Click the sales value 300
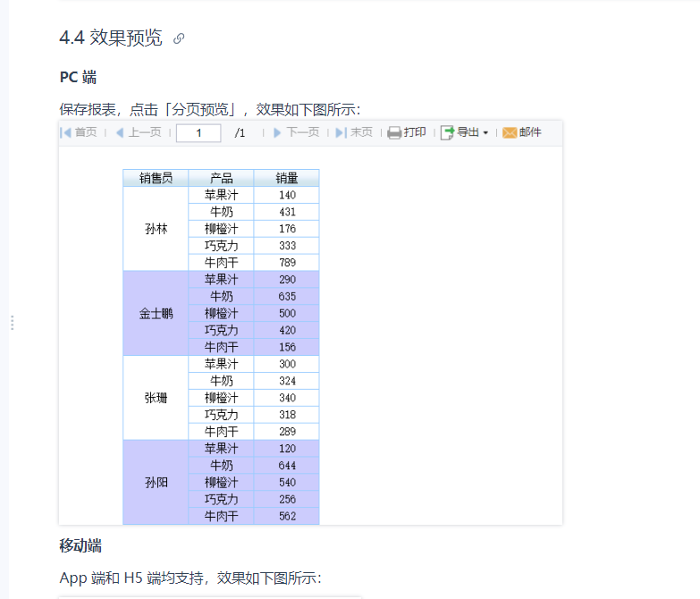The image size is (700, 599). (287, 364)
